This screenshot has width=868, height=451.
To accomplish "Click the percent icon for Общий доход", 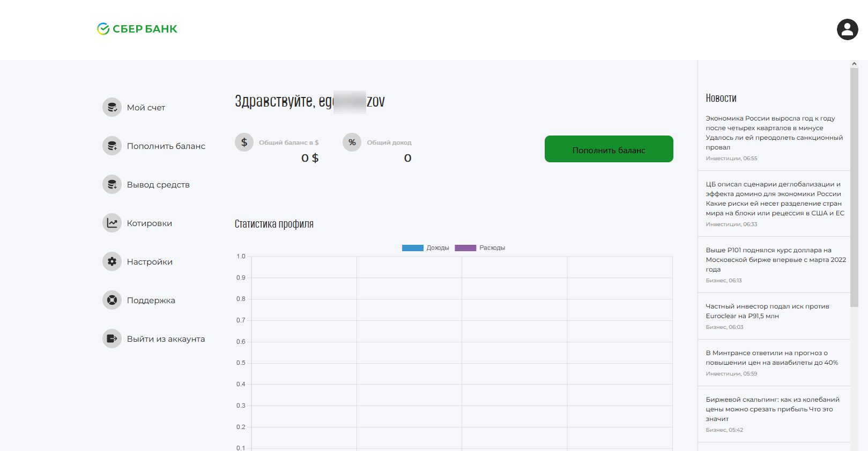I will (x=352, y=142).
